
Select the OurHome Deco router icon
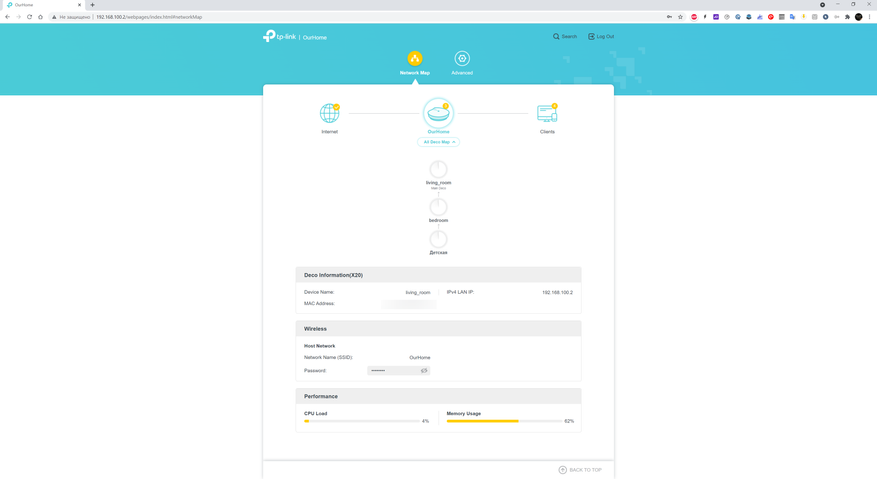pos(438,113)
